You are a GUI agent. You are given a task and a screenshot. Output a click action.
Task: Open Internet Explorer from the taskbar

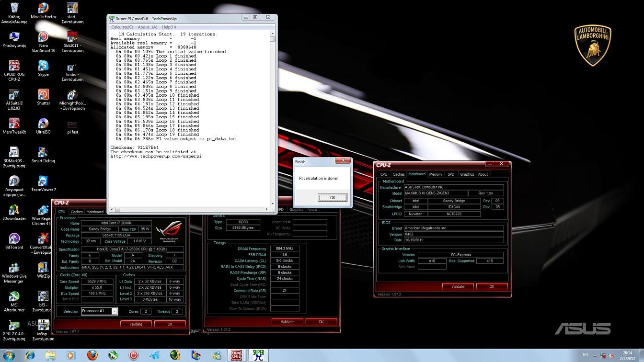coord(30,355)
